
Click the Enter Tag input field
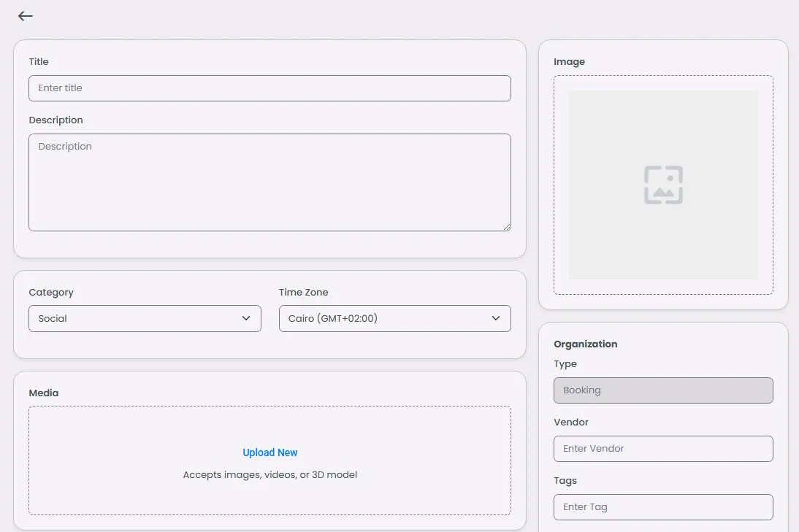click(663, 507)
